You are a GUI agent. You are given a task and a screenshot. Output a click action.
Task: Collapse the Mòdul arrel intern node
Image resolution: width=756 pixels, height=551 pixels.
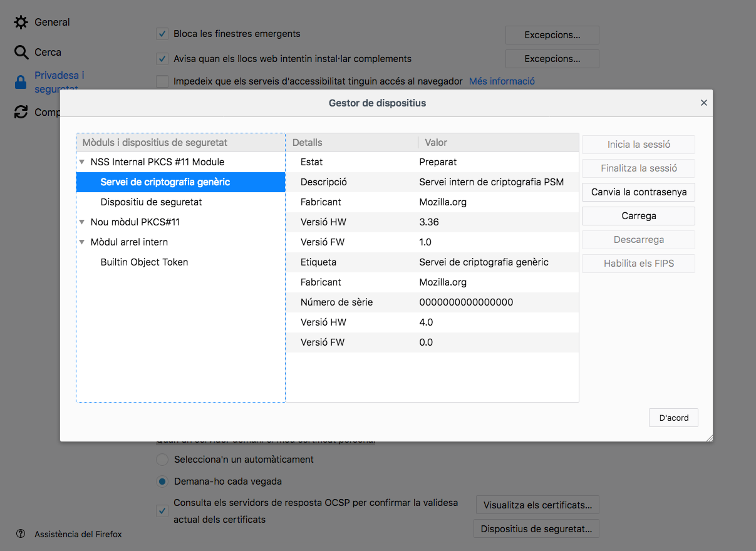[x=82, y=242]
